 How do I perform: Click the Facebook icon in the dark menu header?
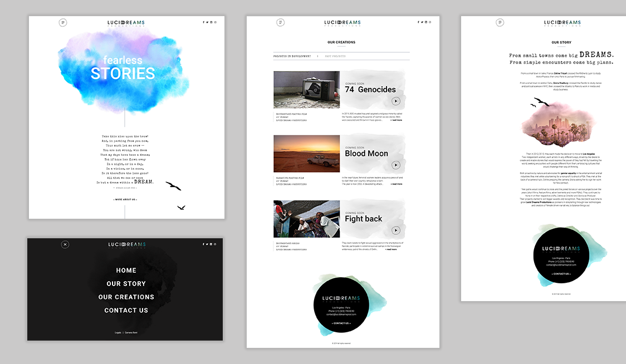tap(203, 244)
